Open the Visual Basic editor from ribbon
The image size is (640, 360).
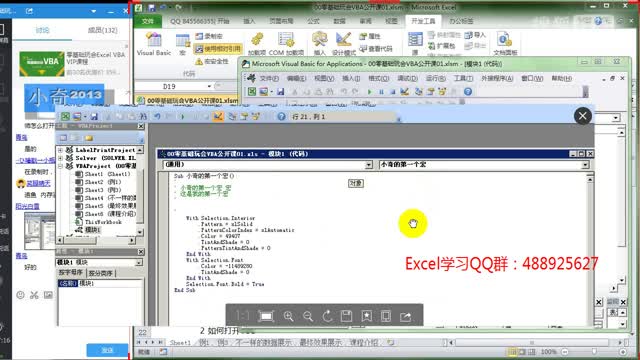click(154, 44)
